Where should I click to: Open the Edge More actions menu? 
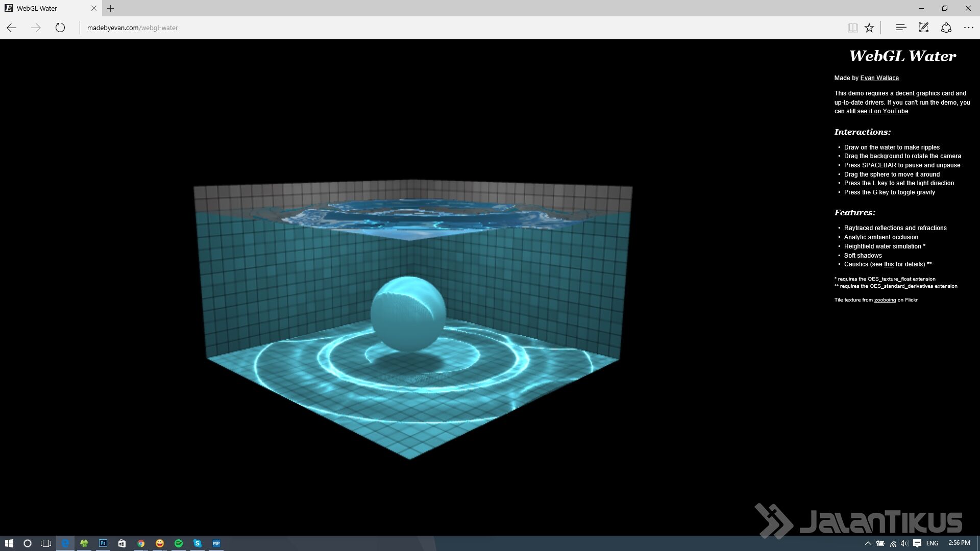[969, 28]
